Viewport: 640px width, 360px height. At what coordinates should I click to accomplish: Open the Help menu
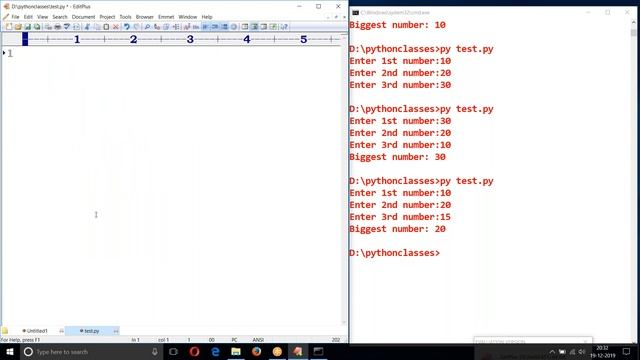[207, 17]
